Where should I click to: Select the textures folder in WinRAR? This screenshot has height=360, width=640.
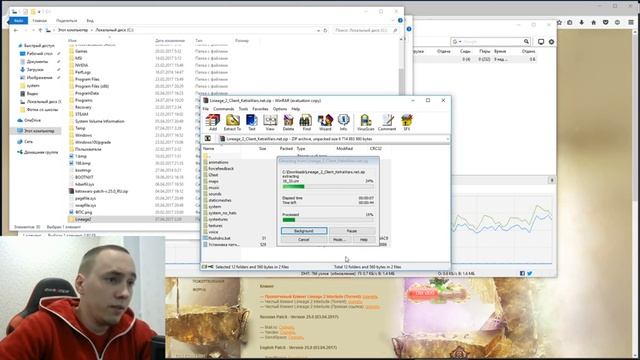[x=215, y=225]
